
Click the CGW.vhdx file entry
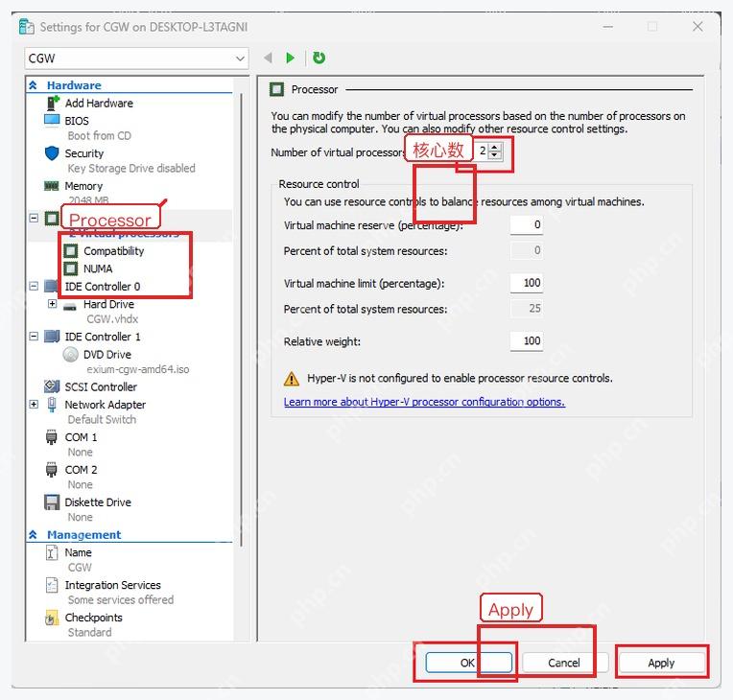coord(112,319)
